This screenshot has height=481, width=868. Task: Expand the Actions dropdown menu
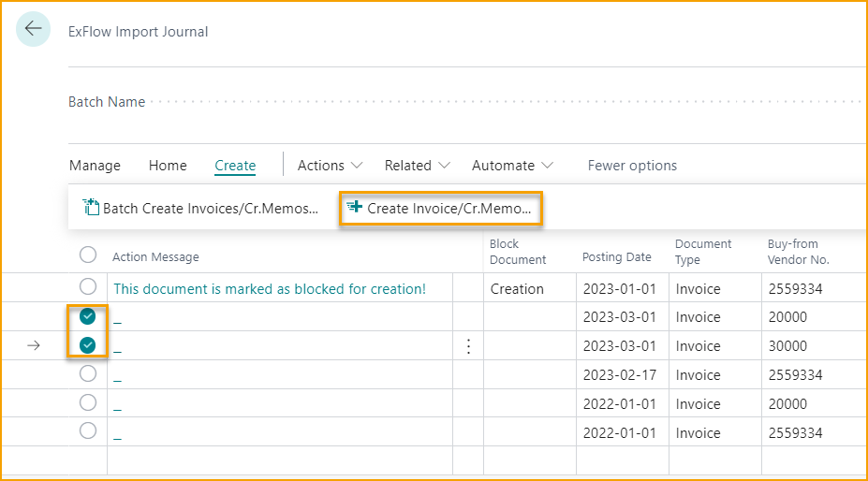(330, 166)
